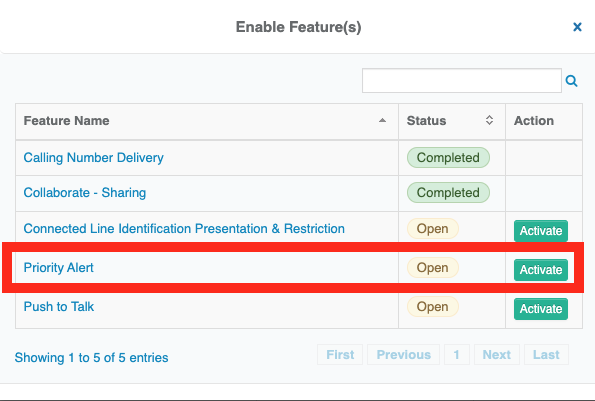The image size is (595, 401).
Task: Select page 1 in pagination
Action: coord(456,355)
